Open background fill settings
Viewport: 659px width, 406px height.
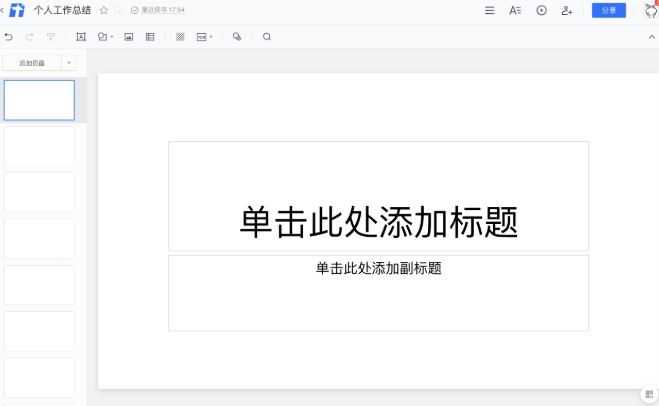point(180,37)
